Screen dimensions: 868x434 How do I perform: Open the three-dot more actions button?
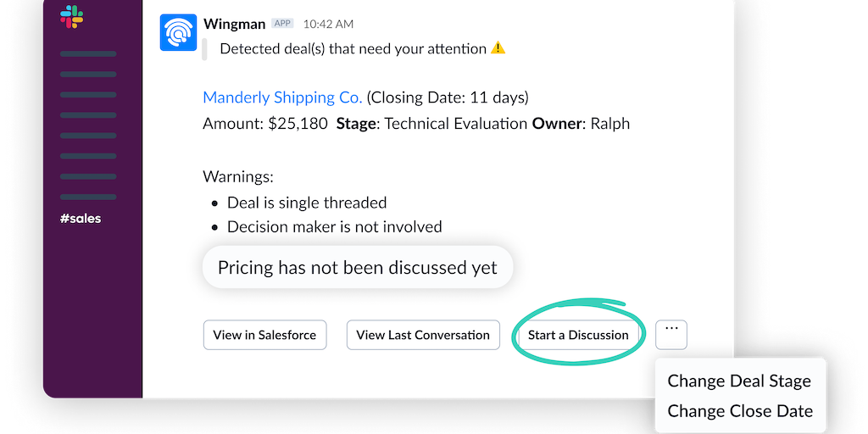pyautogui.click(x=671, y=334)
